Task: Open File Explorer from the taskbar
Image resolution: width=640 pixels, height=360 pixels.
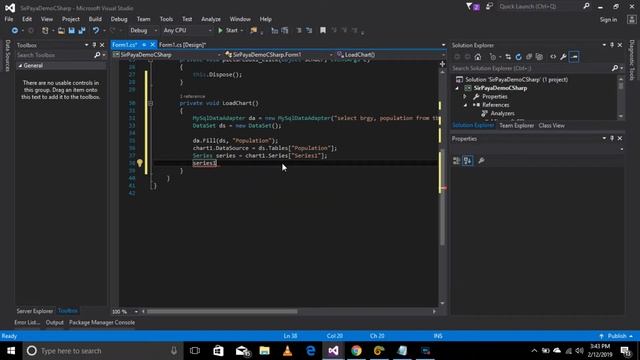Action: (x=264, y=351)
